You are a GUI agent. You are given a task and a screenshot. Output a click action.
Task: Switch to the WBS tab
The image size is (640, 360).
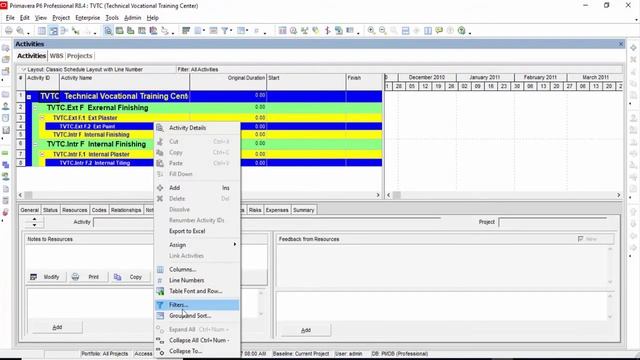pyautogui.click(x=56, y=56)
